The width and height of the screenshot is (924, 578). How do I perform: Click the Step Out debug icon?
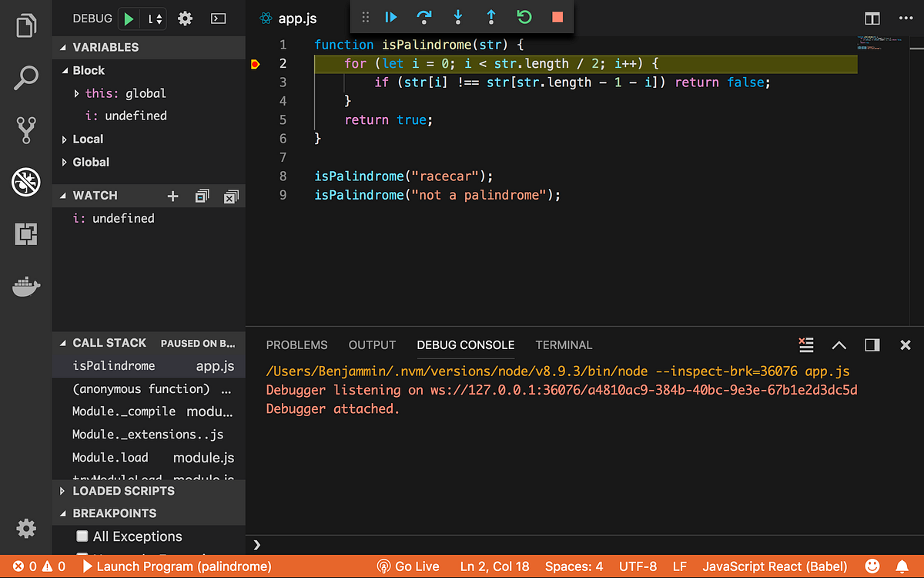click(490, 16)
